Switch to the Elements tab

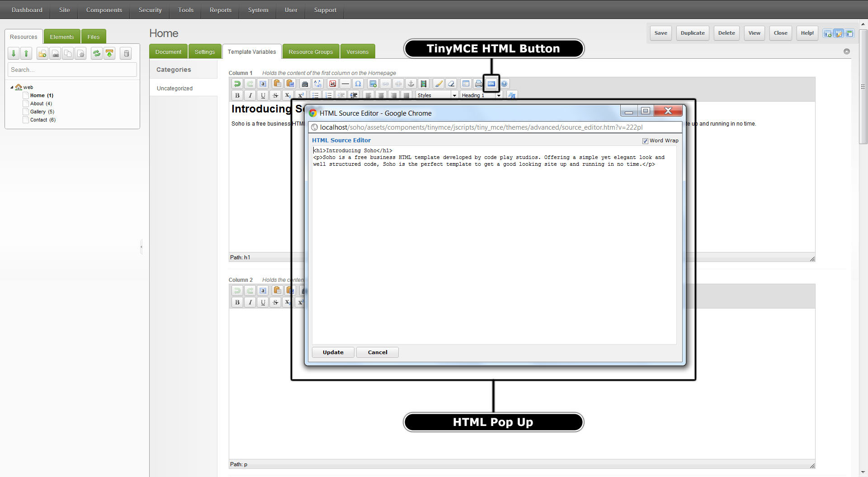(x=62, y=37)
